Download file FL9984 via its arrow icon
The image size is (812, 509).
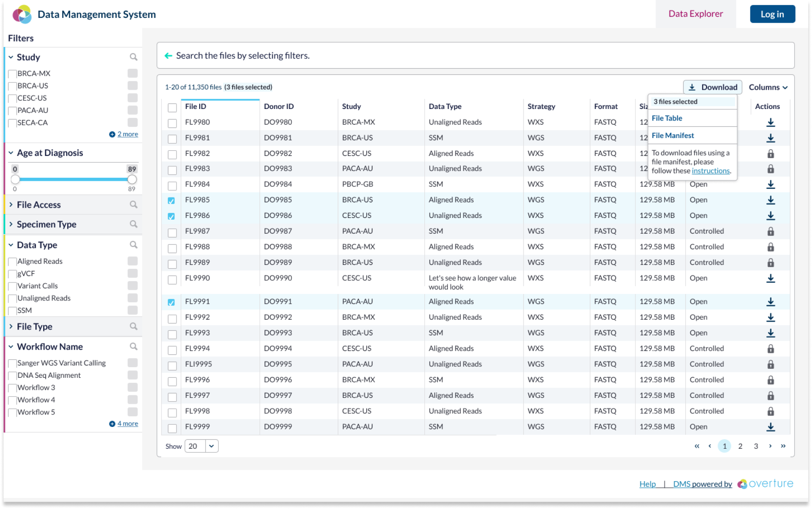(x=770, y=184)
